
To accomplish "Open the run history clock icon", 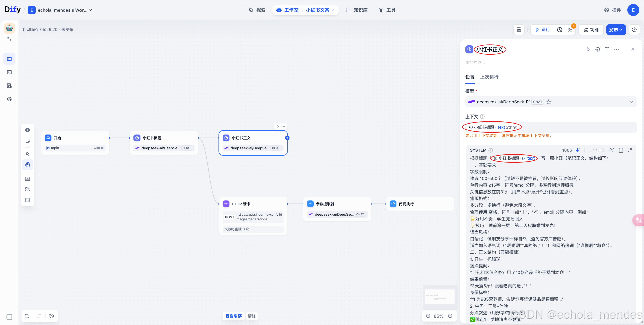I will coord(560,30).
